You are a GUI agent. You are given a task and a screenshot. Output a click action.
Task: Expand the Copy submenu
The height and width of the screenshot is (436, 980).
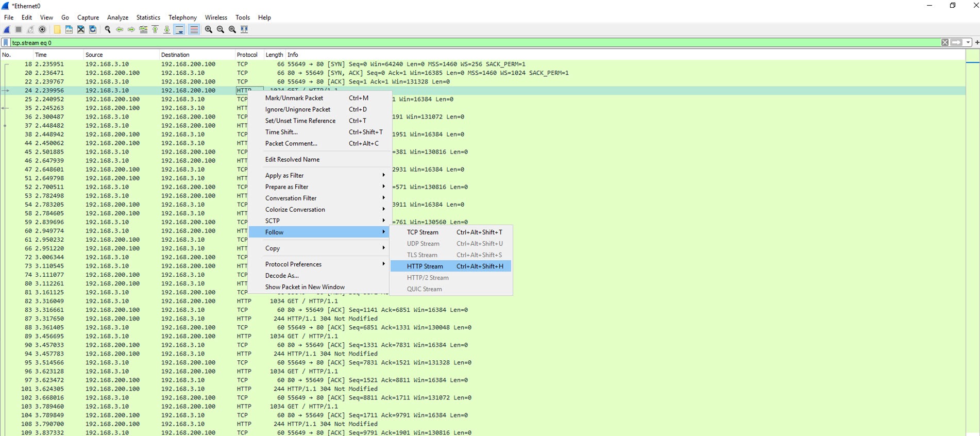(319, 248)
